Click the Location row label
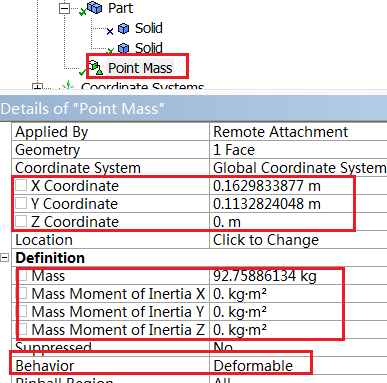This screenshot has width=387, height=383. point(44,240)
